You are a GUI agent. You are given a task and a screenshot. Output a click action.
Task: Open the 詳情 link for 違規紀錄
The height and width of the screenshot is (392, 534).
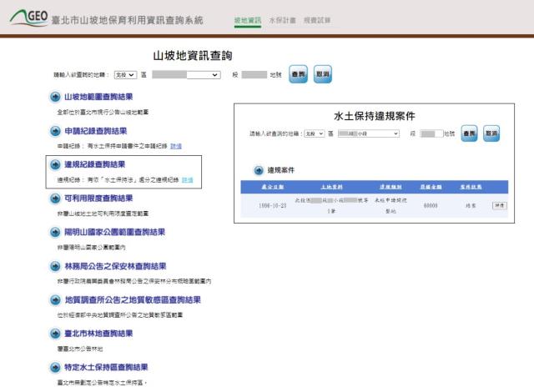click(x=187, y=179)
